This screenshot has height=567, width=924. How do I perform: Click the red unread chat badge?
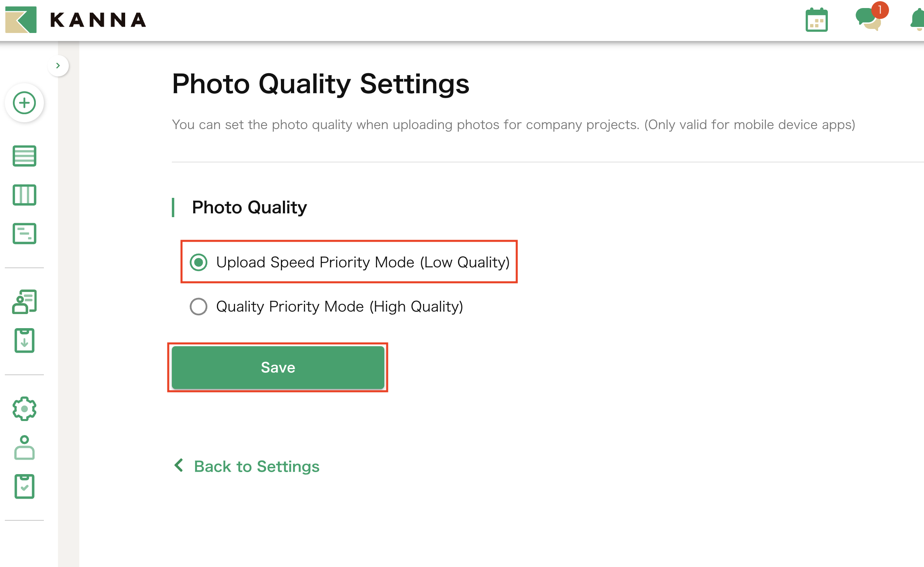(x=880, y=10)
